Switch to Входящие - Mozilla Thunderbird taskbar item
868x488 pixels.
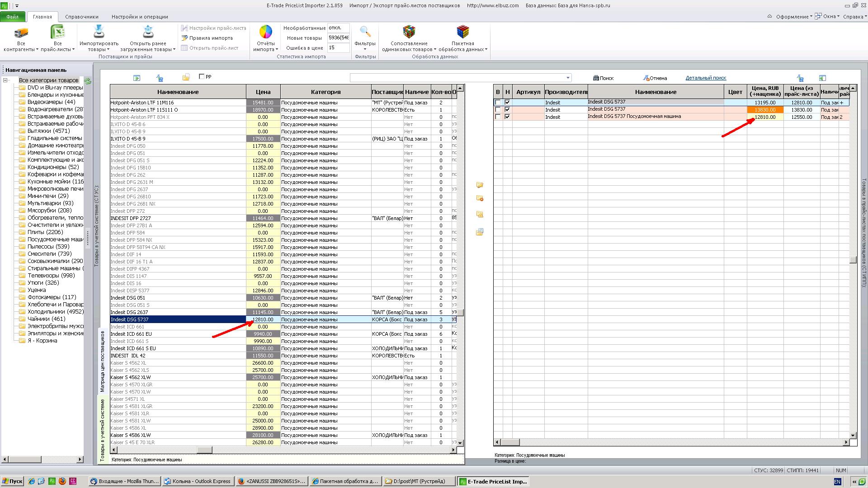coord(124,481)
